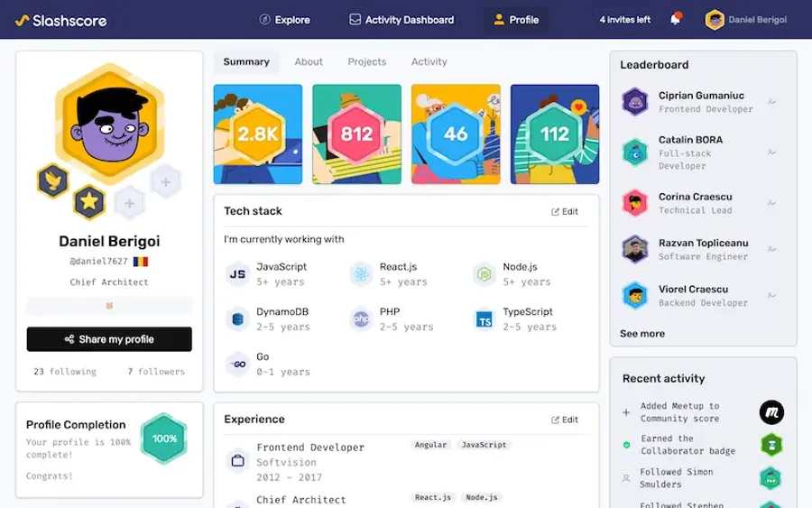Click the DynamoDB database icon

pos(237,319)
